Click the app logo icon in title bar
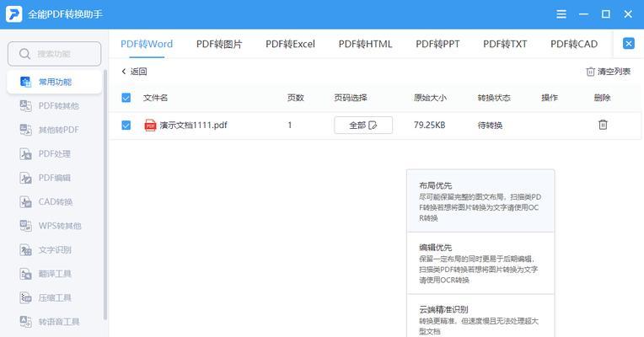The width and height of the screenshot is (644, 337). tap(14, 14)
